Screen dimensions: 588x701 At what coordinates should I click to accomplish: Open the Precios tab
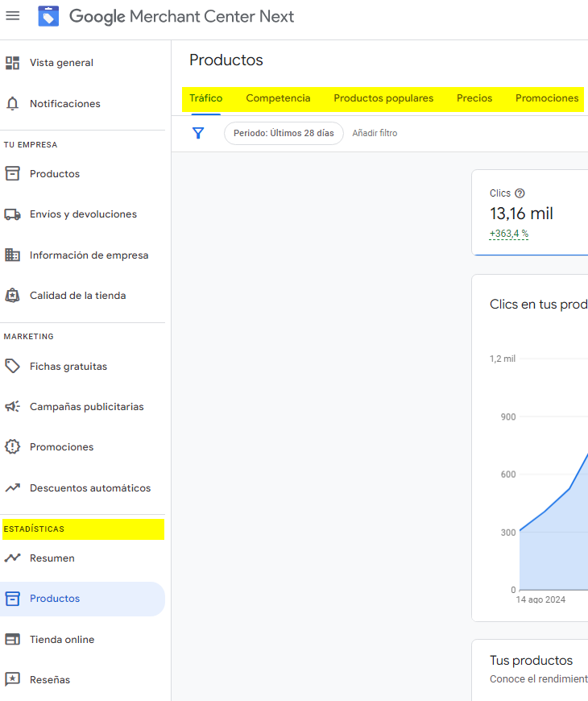(474, 98)
